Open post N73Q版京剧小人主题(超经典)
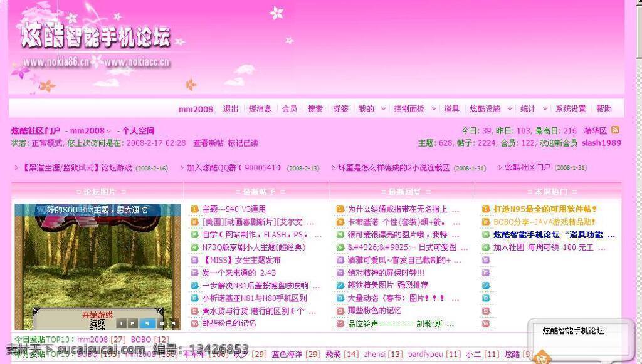Image resolution: width=642 pixels, height=364 pixels. coord(254,247)
